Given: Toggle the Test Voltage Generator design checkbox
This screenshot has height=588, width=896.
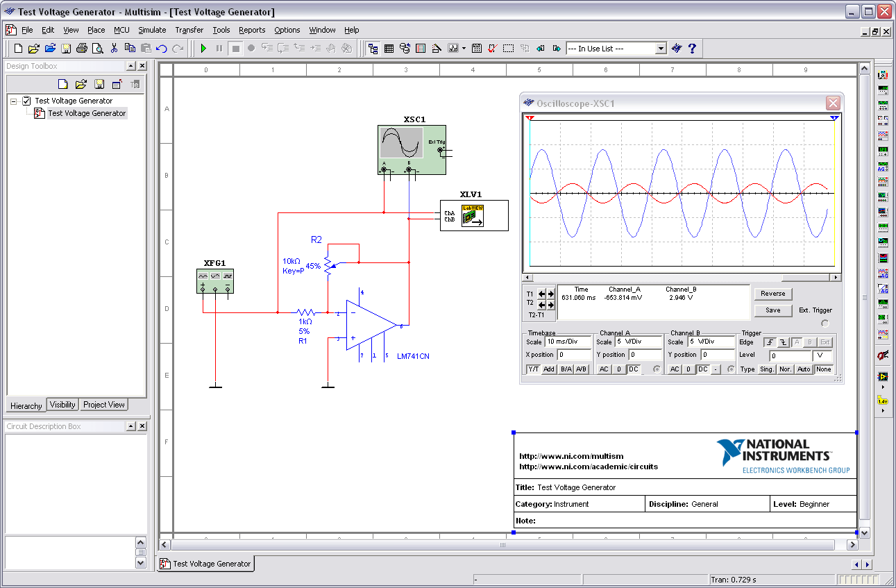Looking at the screenshot, I should pos(27,101).
